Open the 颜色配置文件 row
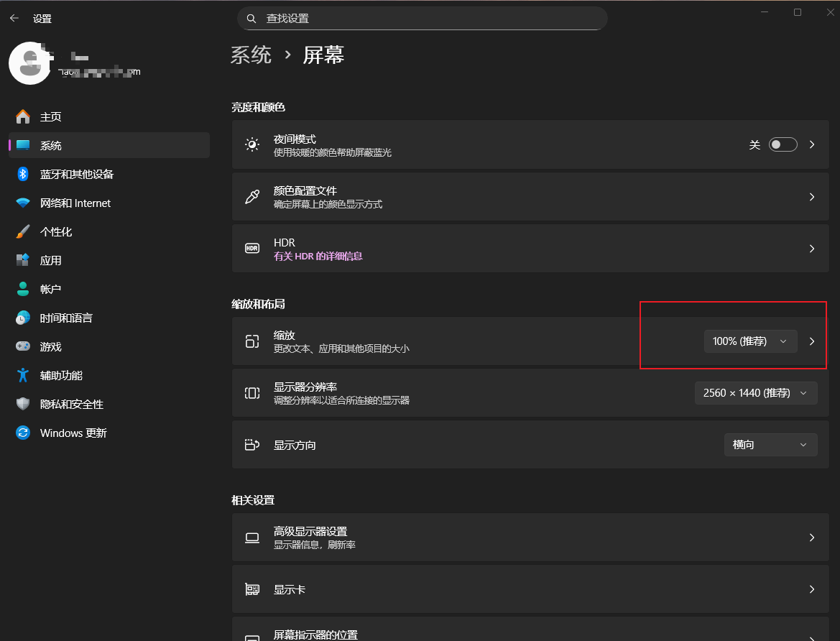The image size is (840, 641). point(530,197)
